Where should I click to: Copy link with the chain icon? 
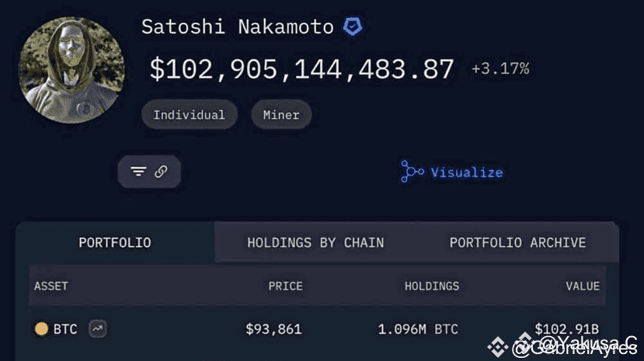[161, 172]
